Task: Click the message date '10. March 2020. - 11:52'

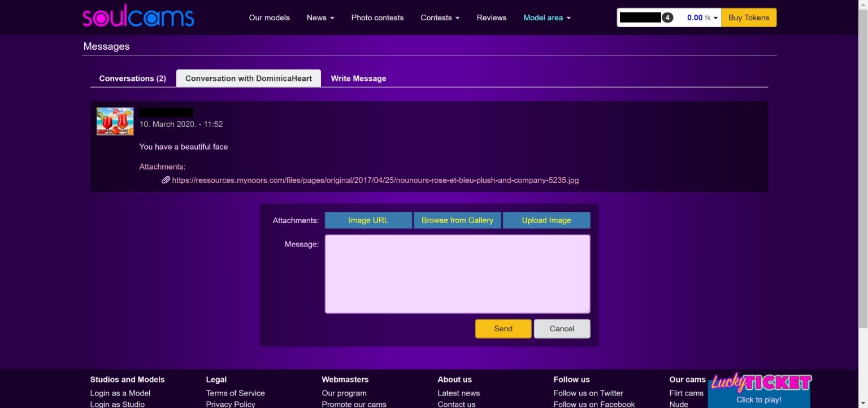Action: coord(181,124)
